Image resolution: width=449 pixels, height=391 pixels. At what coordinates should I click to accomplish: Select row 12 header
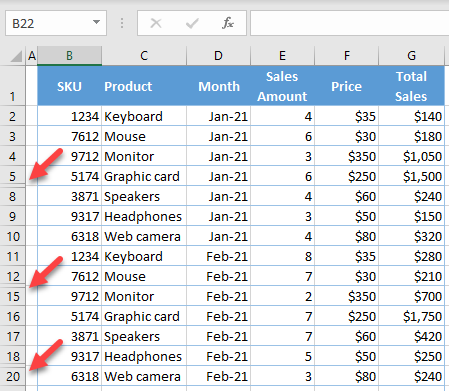[x=13, y=276]
